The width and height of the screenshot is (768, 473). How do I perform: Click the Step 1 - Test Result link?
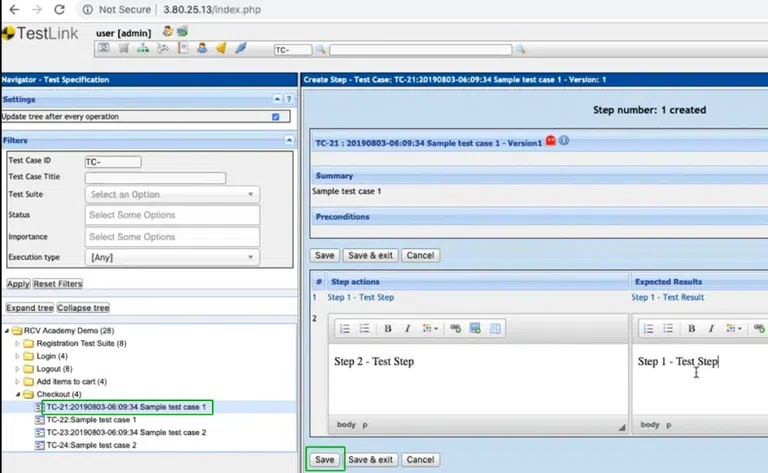click(x=668, y=297)
